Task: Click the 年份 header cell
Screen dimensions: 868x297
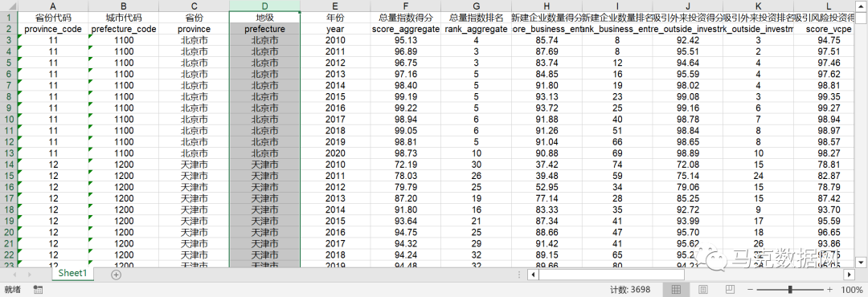Action: (x=335, y=18)
